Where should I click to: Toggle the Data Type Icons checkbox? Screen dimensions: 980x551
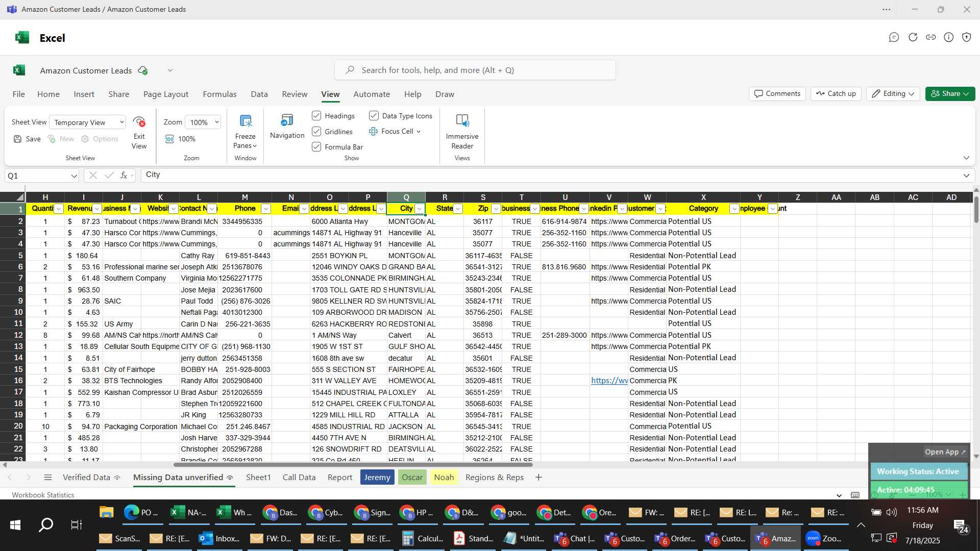point(374,116)
